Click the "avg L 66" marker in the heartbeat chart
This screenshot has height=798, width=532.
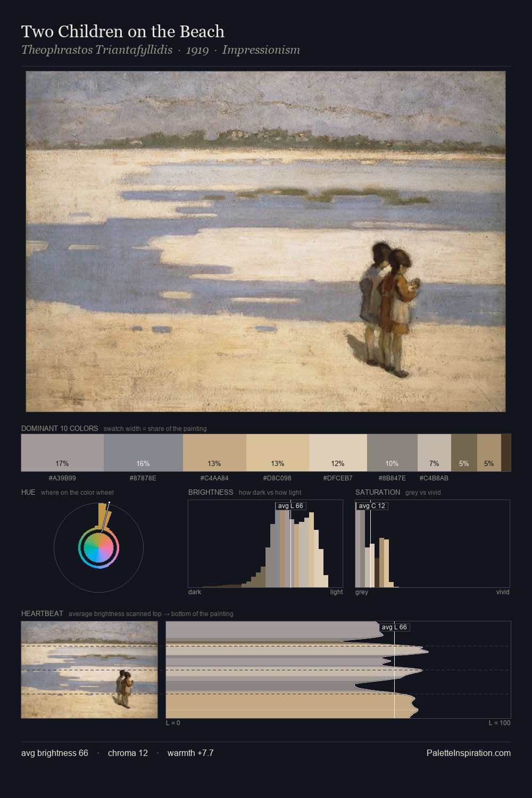tap(395, 627)
